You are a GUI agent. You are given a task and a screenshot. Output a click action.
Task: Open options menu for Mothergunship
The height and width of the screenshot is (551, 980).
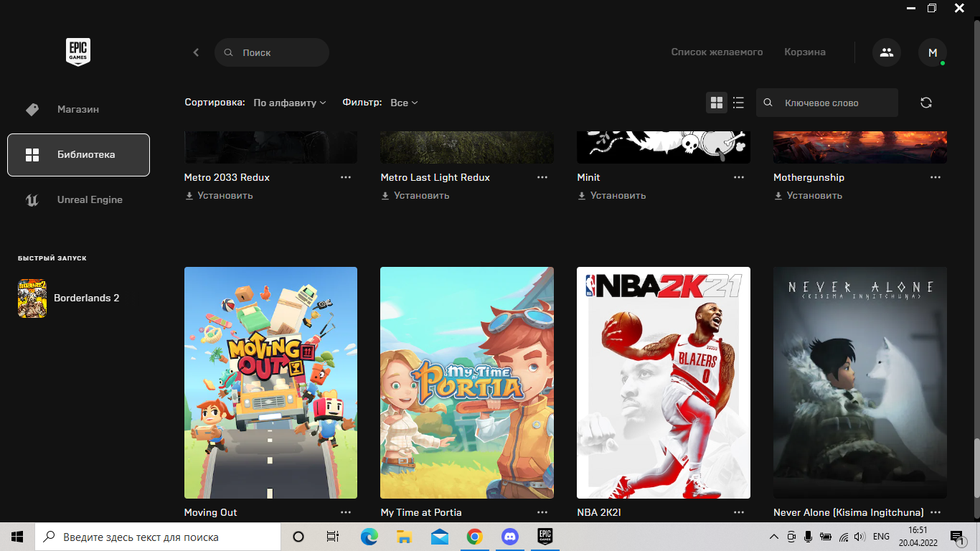tap(936, 177)
